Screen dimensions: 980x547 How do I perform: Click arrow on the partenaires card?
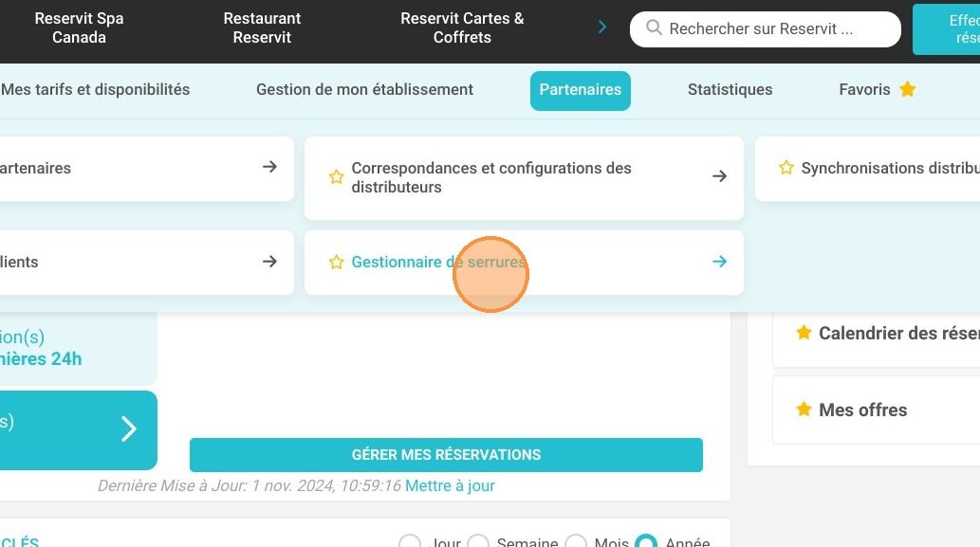click(269, 167)
